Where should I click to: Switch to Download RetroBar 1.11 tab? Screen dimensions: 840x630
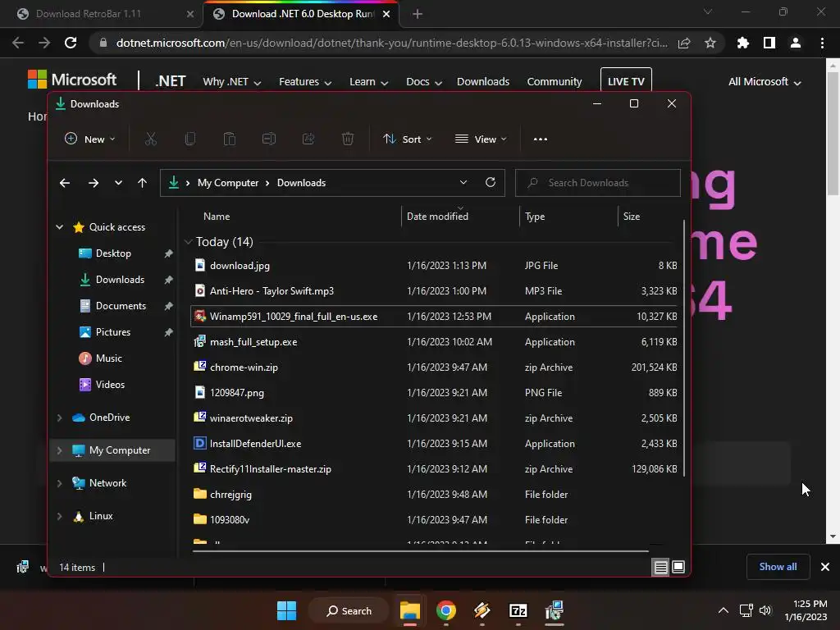(101, 14)
